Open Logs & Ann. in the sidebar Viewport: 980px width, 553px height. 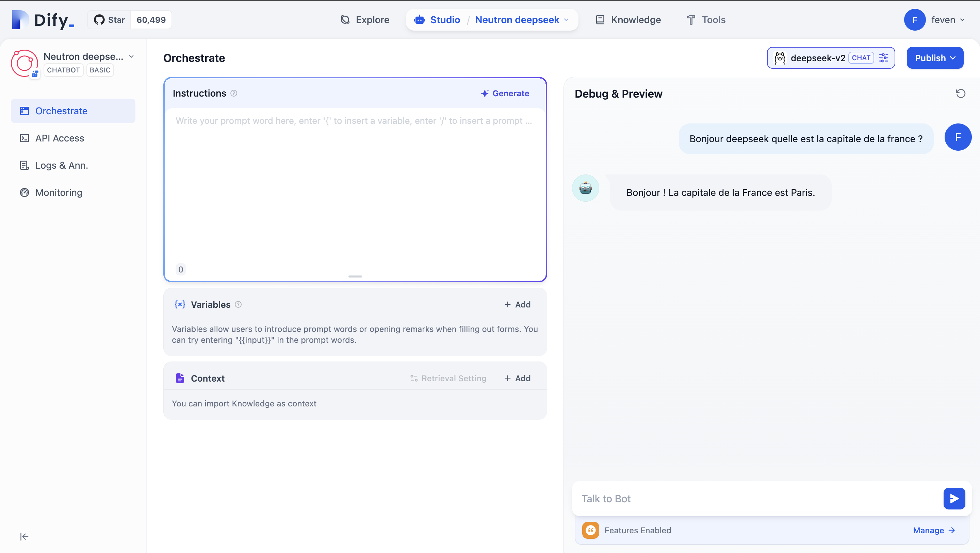[73, 165]
